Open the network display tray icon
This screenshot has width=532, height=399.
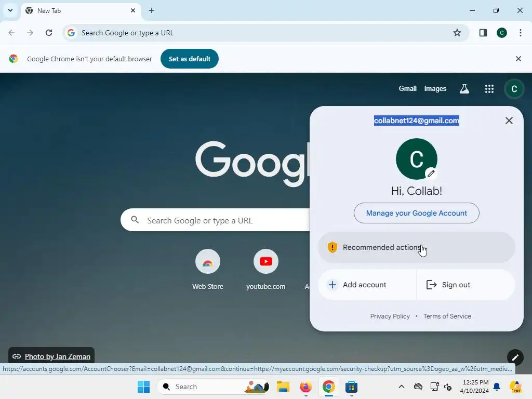click(x=434, y=387)
